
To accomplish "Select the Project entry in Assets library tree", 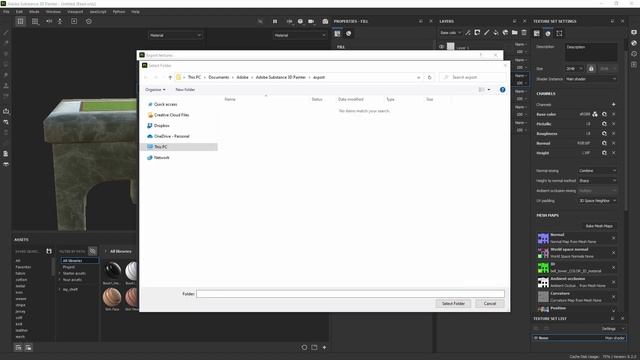I will (69, 267).
